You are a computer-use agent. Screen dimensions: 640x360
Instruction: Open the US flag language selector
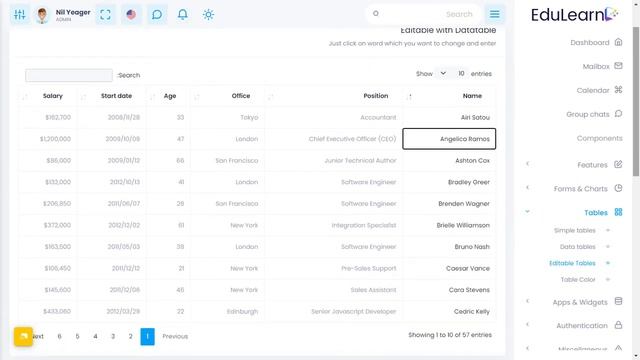131,15
